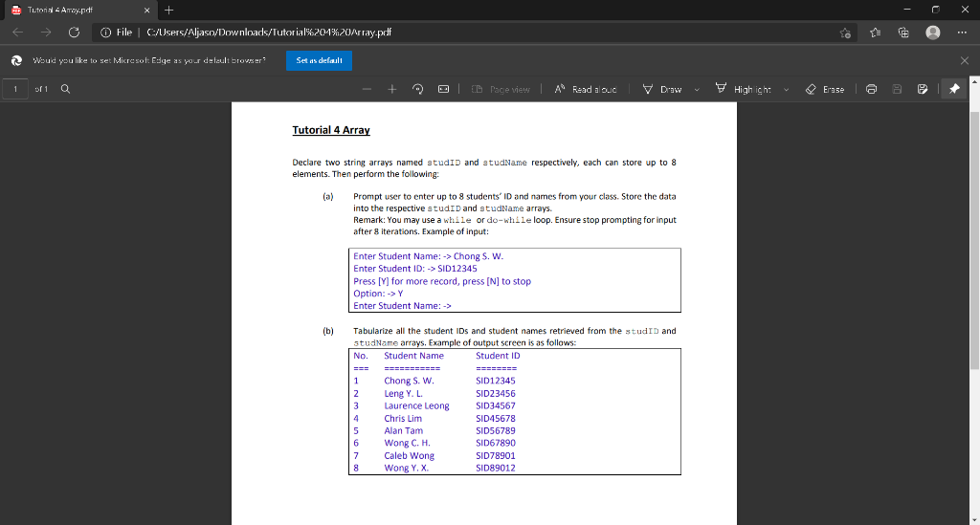The height and width of the screenshot is (525, 980).
Task: Click the 'Student ID' column header
Action: (x=498, y=356)
